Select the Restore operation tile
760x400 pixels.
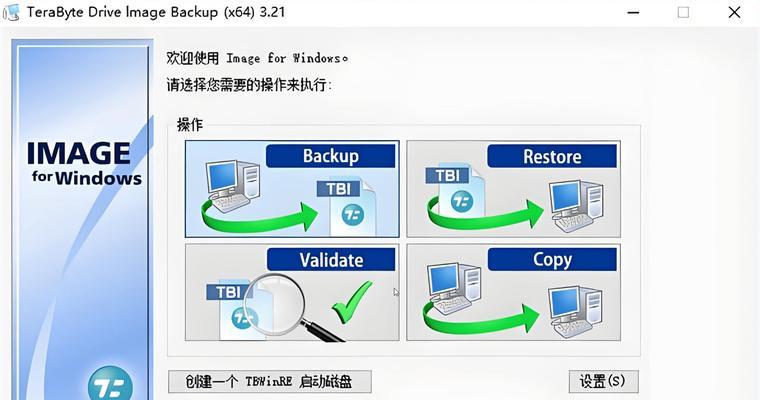[x=513, y=189]
